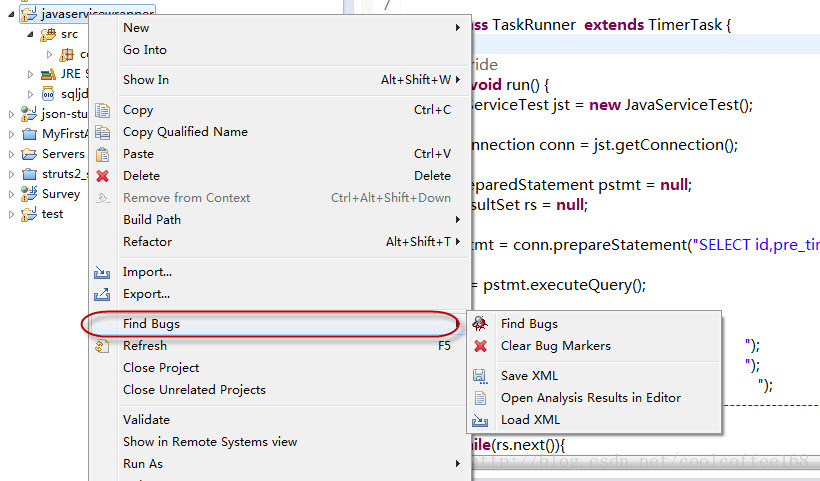The width and height of the screenshot is (820, 481).
Task: Click the Open Analysis Results document icon
Action: (x=480, y=398)
